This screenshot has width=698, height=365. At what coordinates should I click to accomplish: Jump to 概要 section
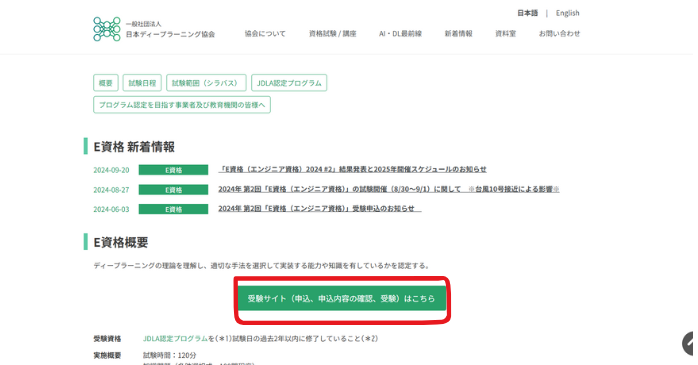tap(106, 83)
